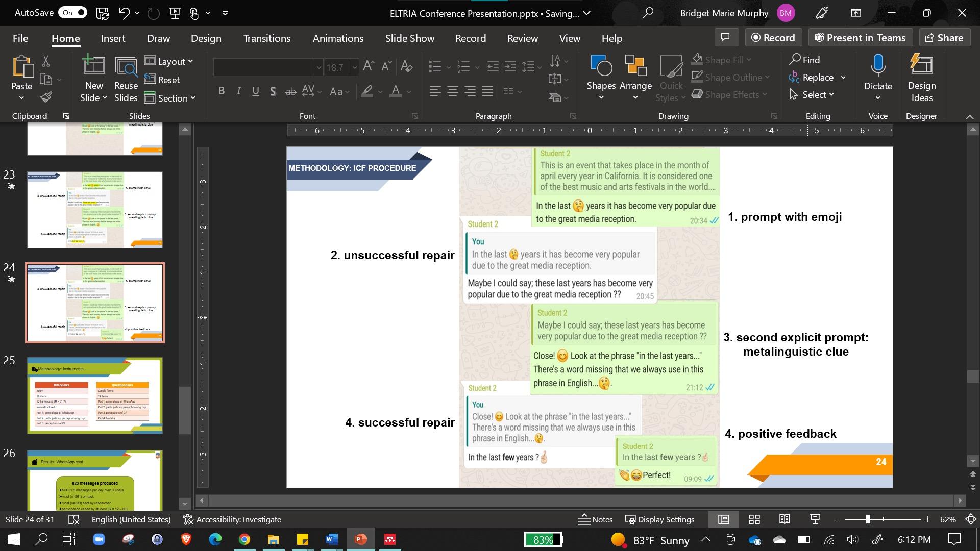This screenshot has height=551, width=980.
Task: Open the Shapes gallery
Action: [x=601, y=77]
